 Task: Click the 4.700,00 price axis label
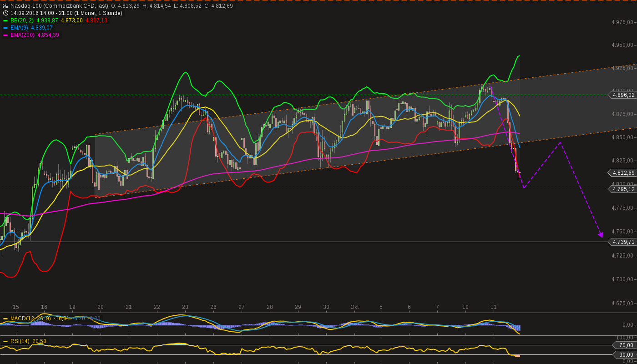622,279
